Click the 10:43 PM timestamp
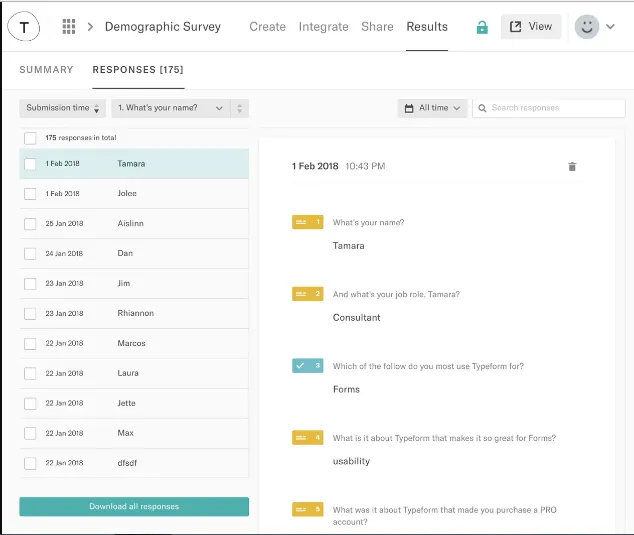 coord(365,166)
